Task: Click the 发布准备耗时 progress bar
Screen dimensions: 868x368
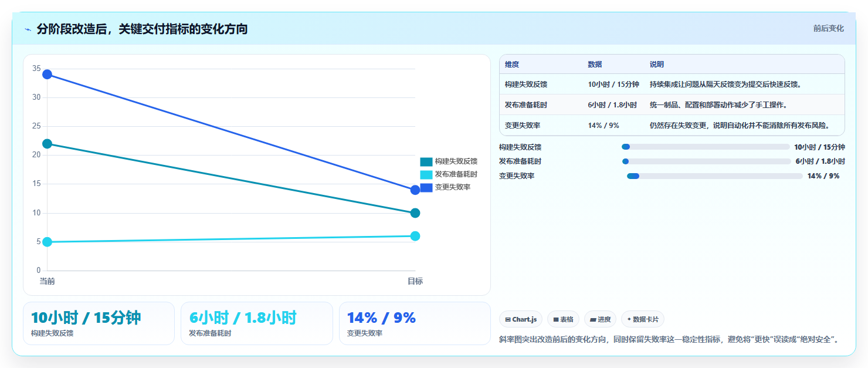Action: (706, 161)
